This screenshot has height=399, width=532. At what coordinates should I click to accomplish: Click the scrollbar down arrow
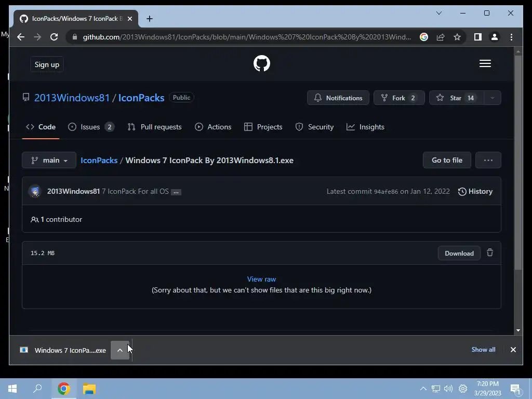[x=518, y=330]
